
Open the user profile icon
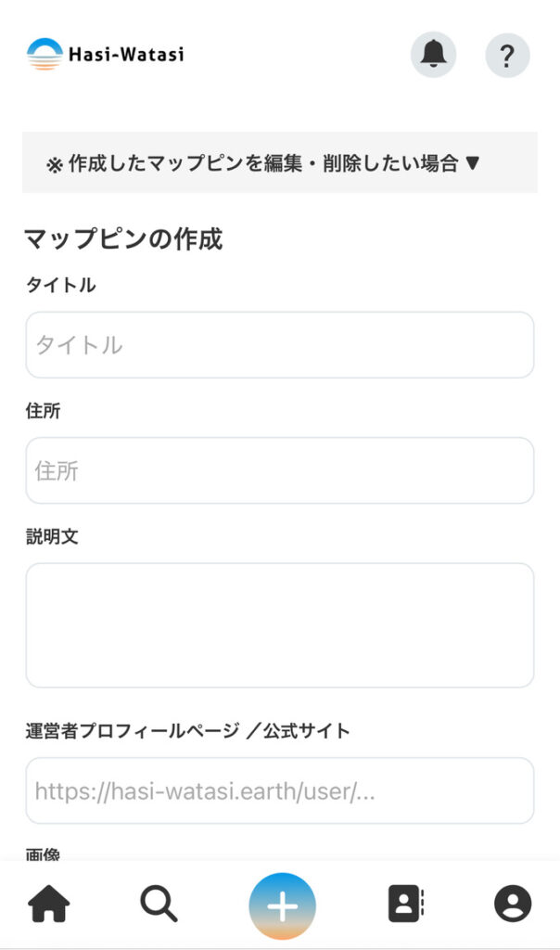click(513, 904)
